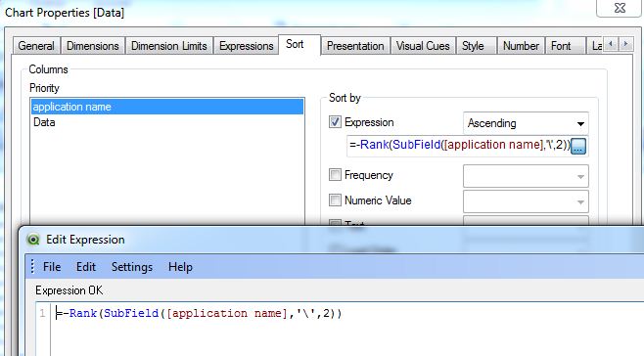Open the Numeric Value order dropdown
Screen dimensions: 644x356
pyautogui.click(x=526, y=201)
